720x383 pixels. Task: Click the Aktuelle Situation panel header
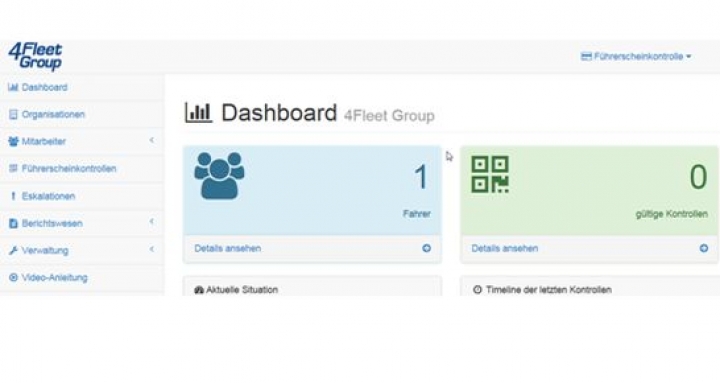click(x=312, y=288)
